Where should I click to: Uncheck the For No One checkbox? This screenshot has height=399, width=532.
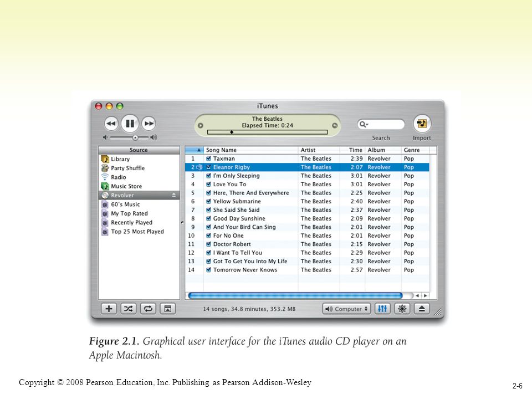[209, 236]
